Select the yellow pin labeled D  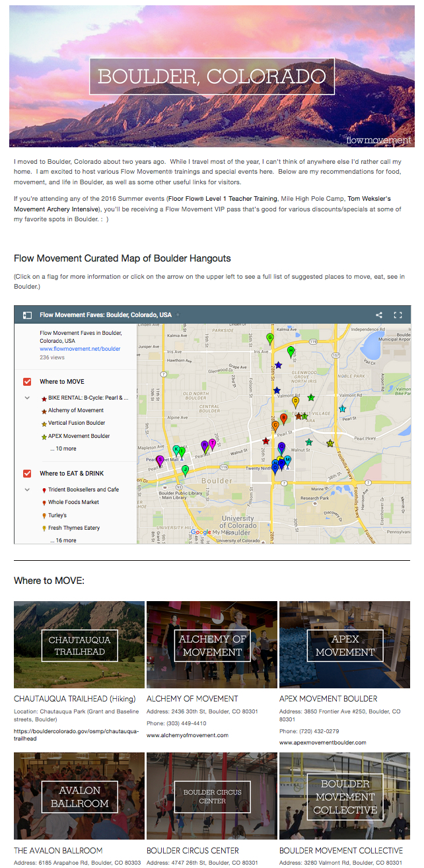point(295,402)
